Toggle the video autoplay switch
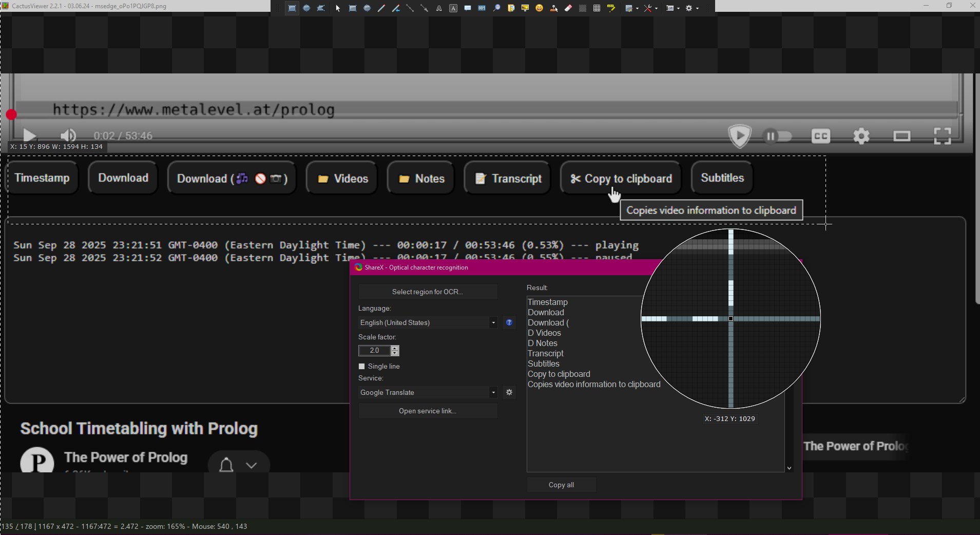The width and height of the screenshot is (980, 535). coord(777,136)
